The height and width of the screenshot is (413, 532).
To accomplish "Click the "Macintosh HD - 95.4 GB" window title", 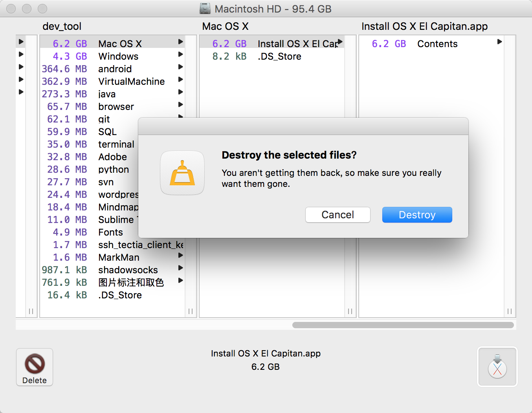I will (x=273, y=9).
